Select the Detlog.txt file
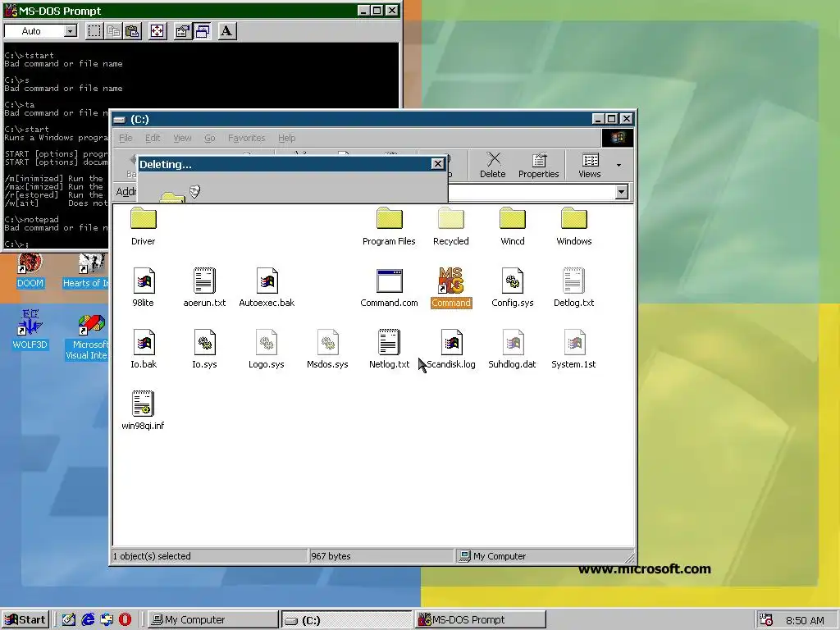This screenshot has width=840, height=630. pyautogui.click(x=573, y=288)
